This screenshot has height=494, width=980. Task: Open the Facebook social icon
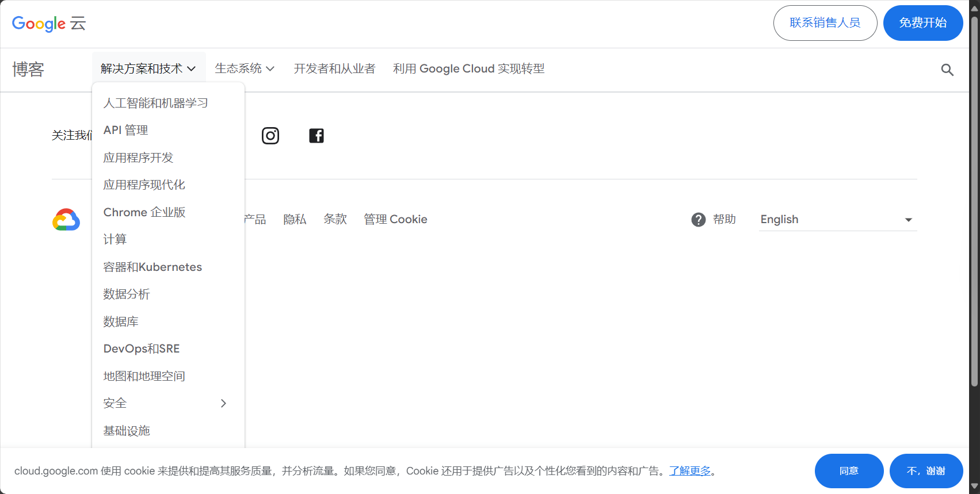coord(317,136)
